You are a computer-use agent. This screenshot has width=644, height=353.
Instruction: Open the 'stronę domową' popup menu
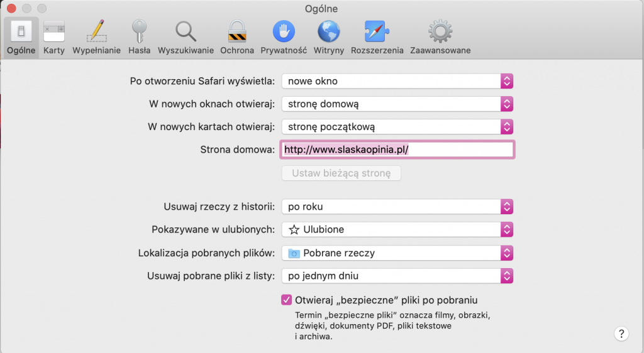tap(397, 104)
